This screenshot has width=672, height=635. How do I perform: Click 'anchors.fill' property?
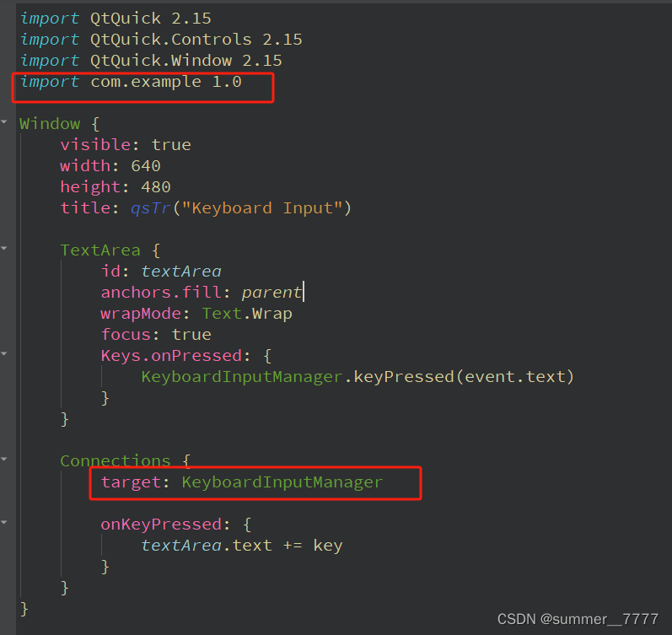(x=161, y=293)
